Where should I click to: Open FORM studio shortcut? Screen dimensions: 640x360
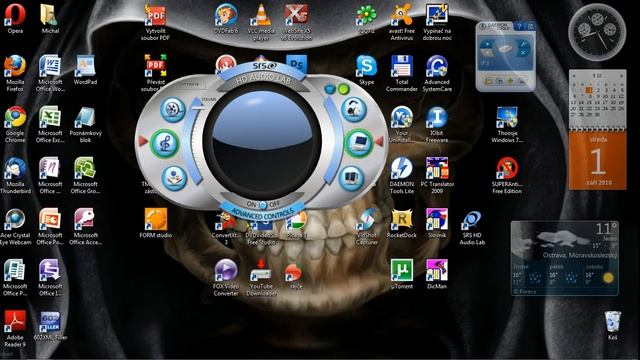pyautogui.click(x=156, y=223)
